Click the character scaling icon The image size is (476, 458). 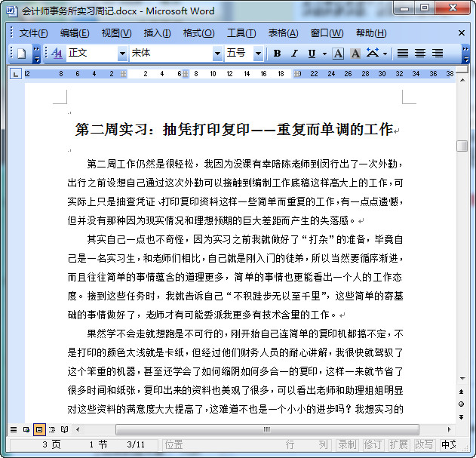tap(373, 53)
